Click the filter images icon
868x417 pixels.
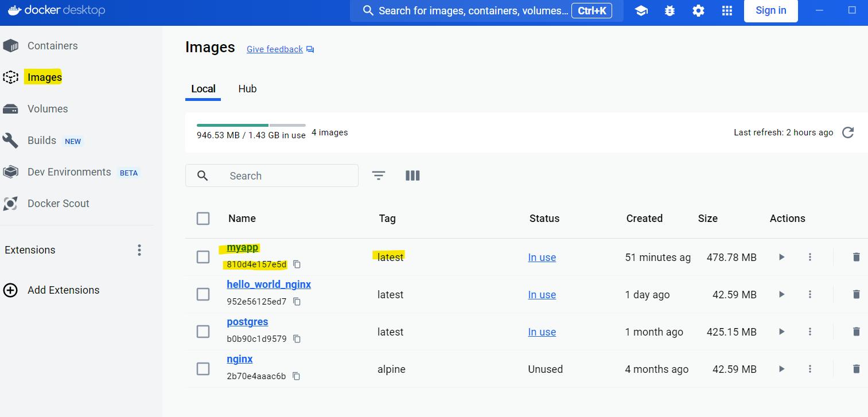379,176
